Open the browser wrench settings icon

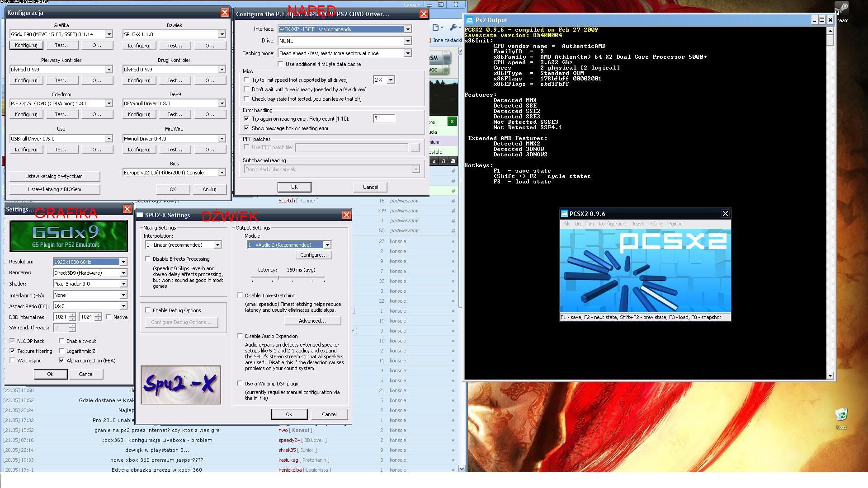pos(454,28)
